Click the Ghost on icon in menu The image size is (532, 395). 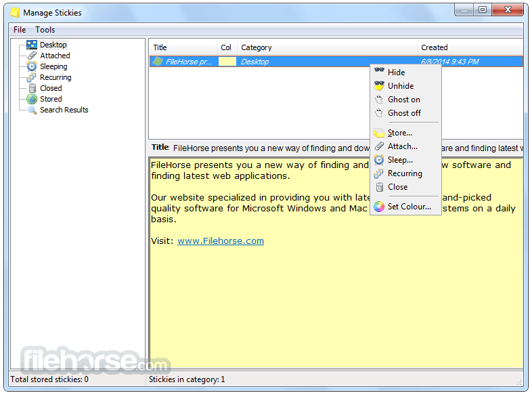point(379,100)
